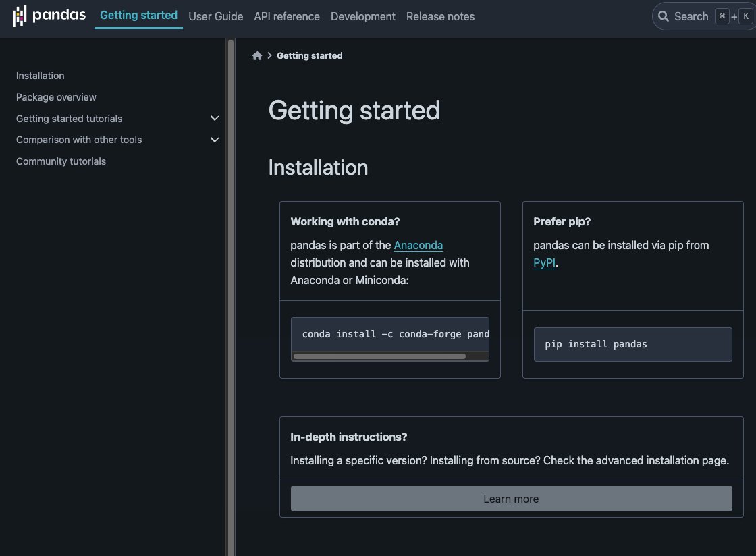Click the Installation heading

318,167
